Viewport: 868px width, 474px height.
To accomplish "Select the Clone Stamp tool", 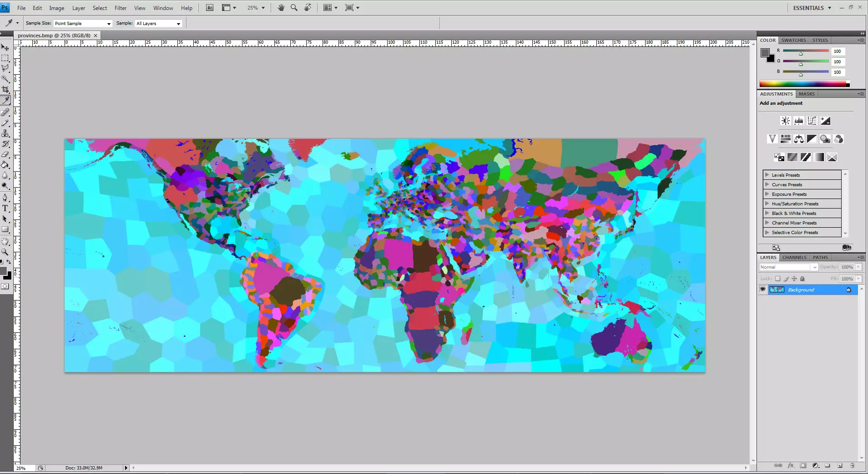I will pyautogui.click(x=5, y=133).
